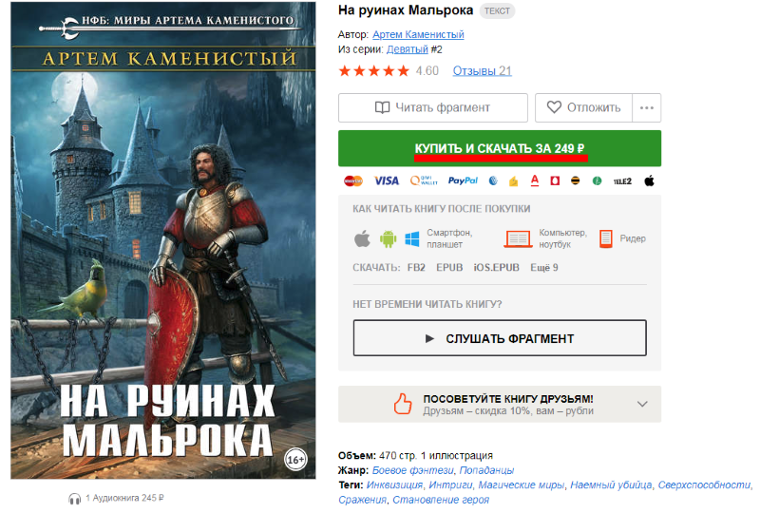The width and height of the screenshot is (760, 532).
Task: Open the Отзывы 21 reviews link
Action: 483,70
